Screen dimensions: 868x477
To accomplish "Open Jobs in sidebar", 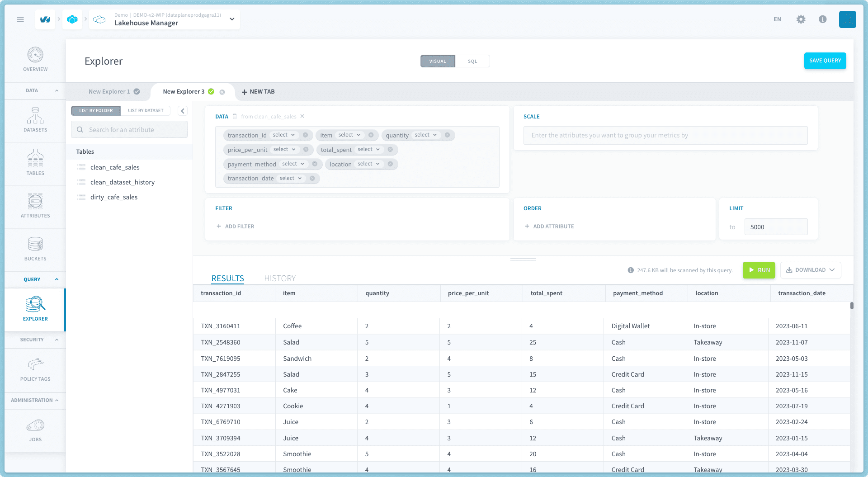I will (x=35, y=430).
